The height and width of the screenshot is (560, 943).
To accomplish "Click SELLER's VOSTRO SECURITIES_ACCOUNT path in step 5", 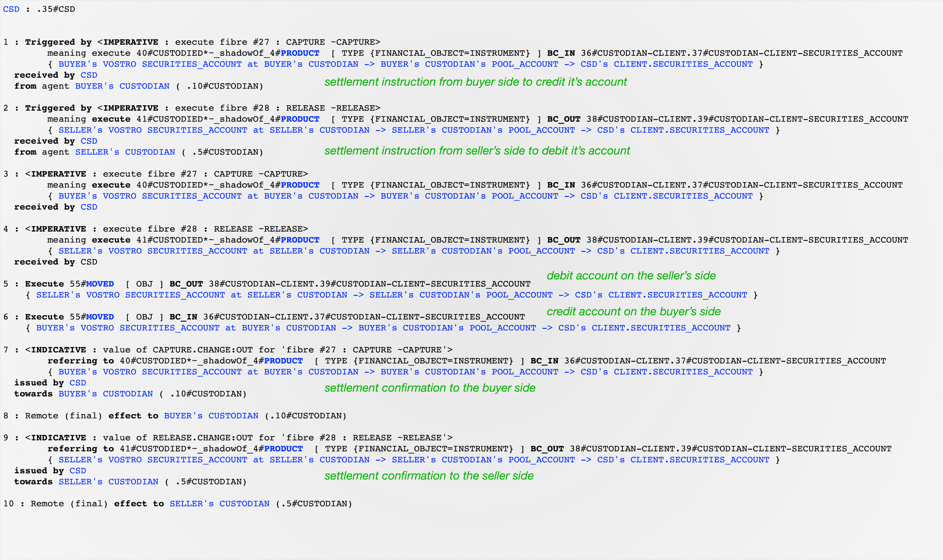I will tap(130, 295).
